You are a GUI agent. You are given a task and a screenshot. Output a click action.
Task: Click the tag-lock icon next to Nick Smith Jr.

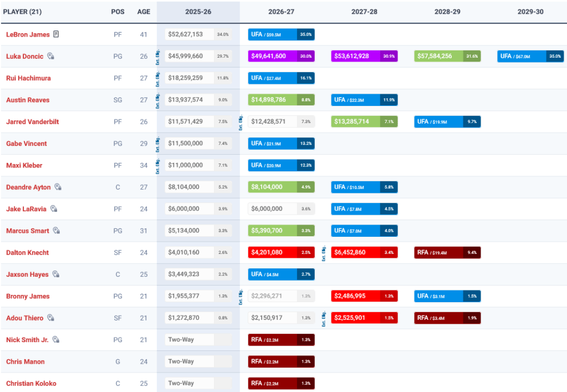pos(56,340)
